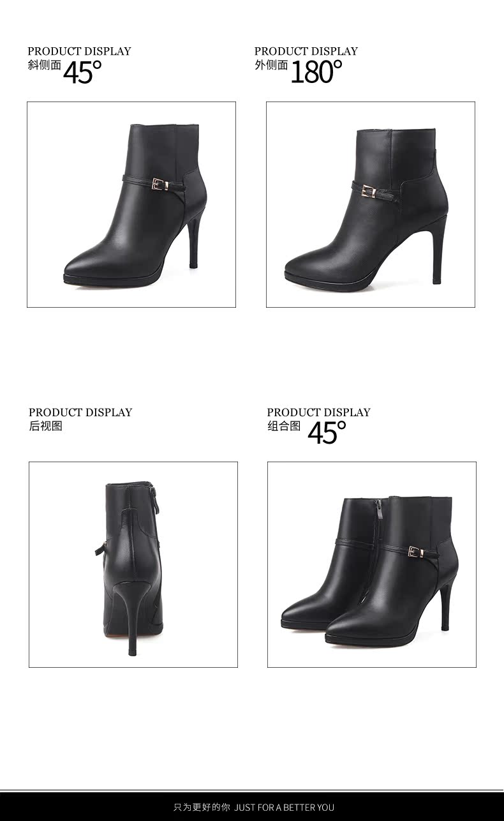Click the PRODUCT DISPLAY heading above 斜侧面
Screen dimensions: 504x821
[79, 51]
